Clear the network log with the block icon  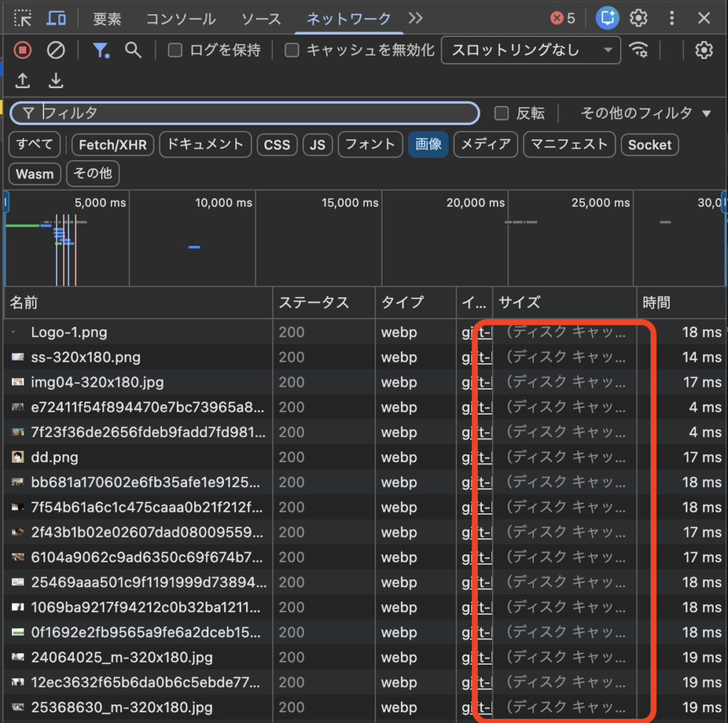[x=55, y=50]
